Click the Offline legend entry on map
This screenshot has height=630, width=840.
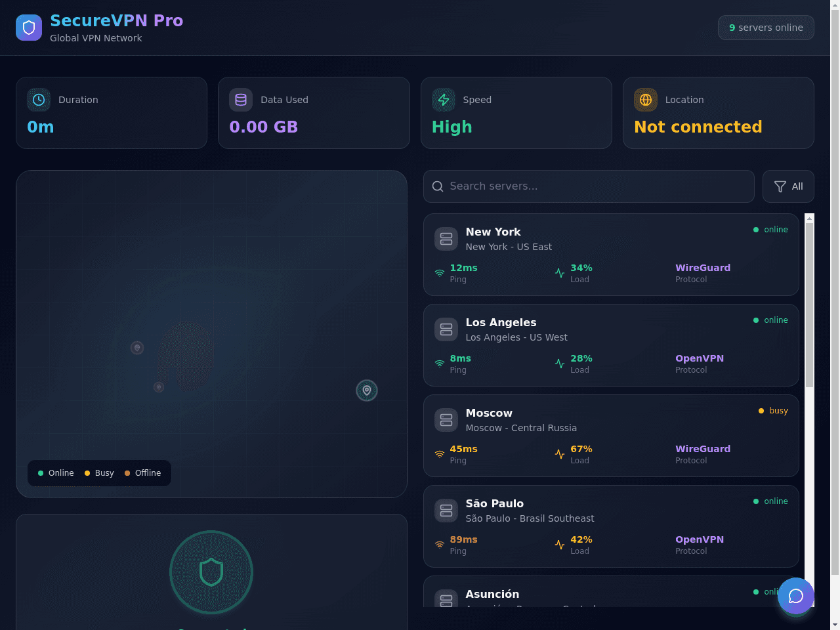[142, 473]
